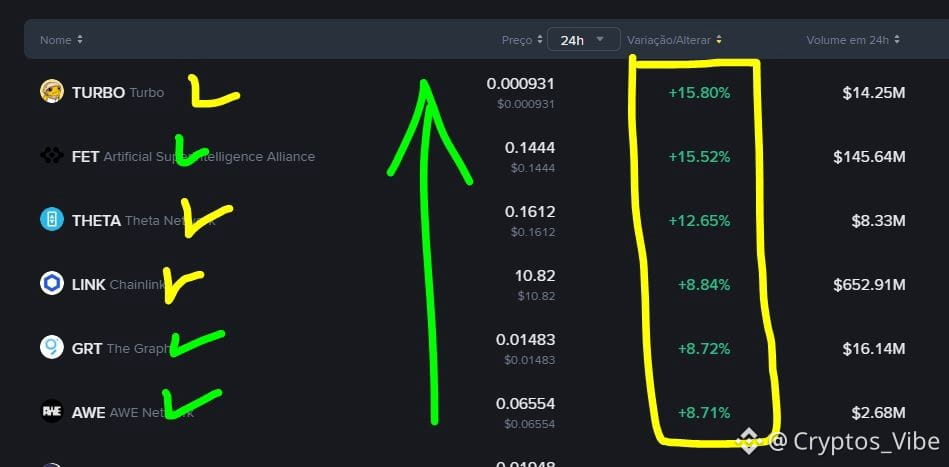
Task: Open the FET coin logo
Action: (52, 156)
